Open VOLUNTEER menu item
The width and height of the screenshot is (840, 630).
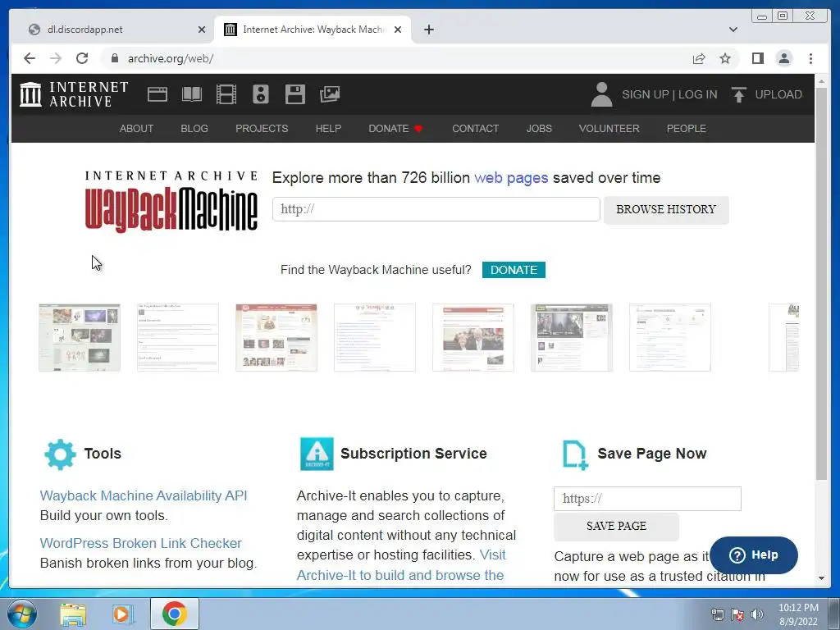click(609, 129)
